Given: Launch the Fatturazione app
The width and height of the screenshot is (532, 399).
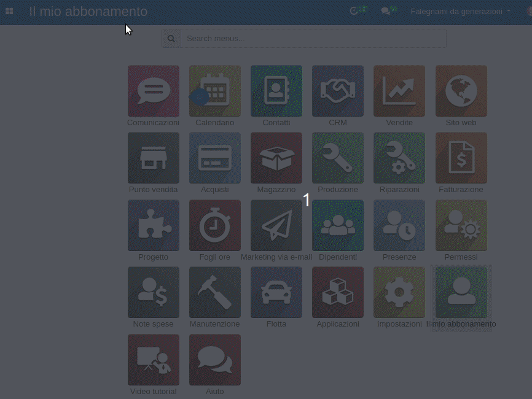Looking at the screenshot, I should (461, 158).
